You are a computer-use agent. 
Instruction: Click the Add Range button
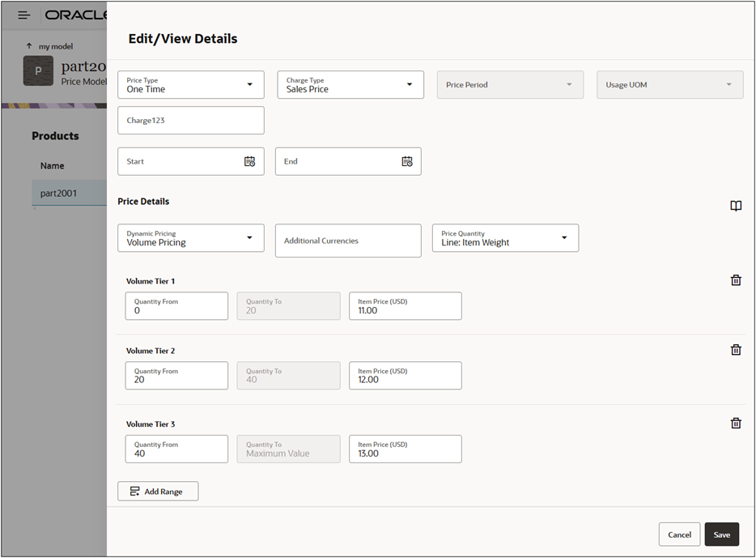158,491
